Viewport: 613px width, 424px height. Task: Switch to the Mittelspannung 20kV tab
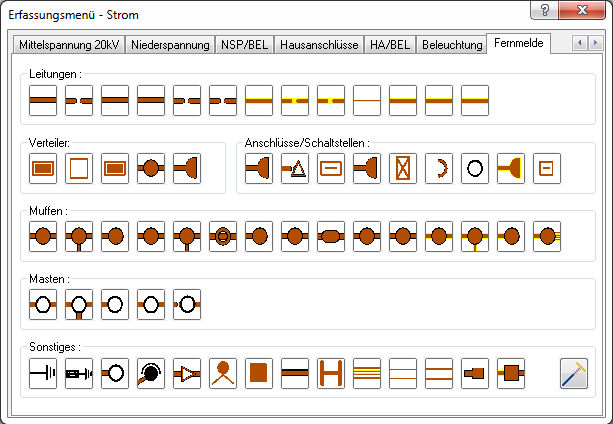tap(69, 45)
